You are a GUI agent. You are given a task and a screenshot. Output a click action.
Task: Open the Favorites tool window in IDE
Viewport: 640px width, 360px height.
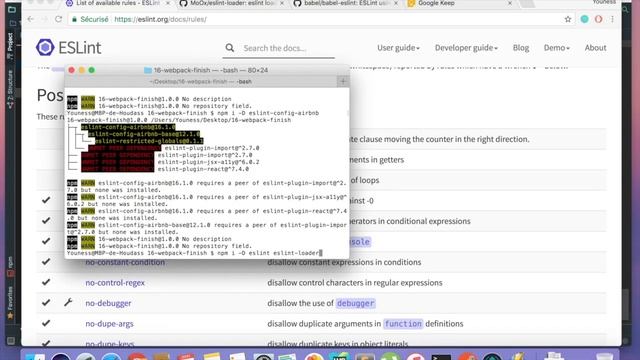pyautogui.click(x=11, y=302)
